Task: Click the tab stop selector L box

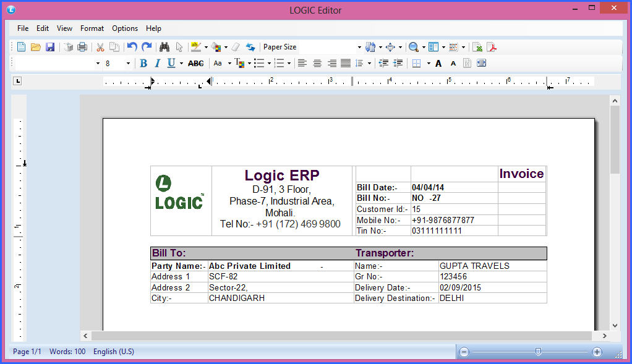Action: pos(17,81)
